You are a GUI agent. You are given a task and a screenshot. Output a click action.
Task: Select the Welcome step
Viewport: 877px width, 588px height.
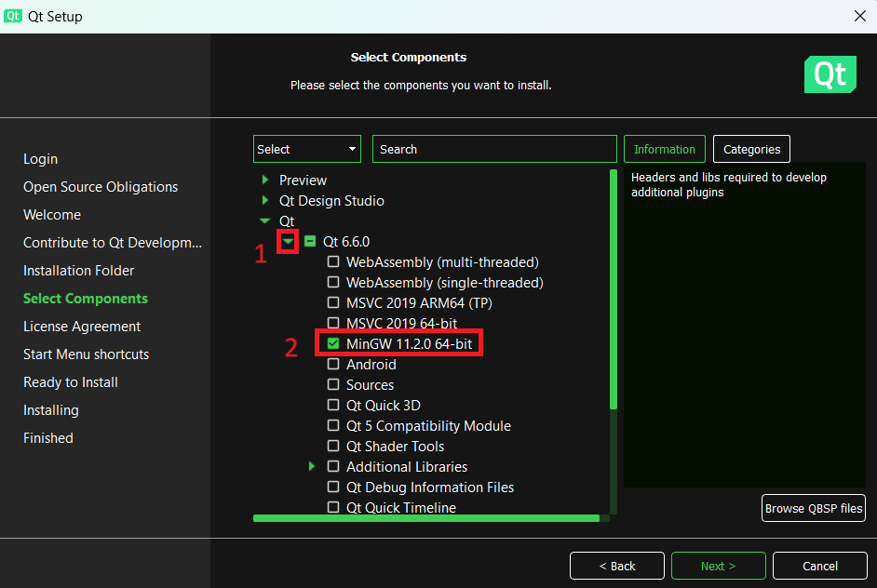[52, 215]
